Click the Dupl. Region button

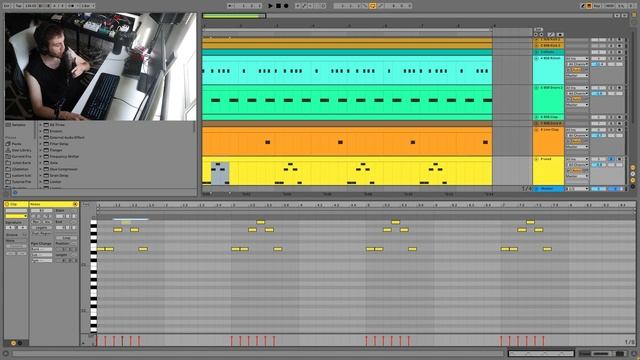point(42,233)
